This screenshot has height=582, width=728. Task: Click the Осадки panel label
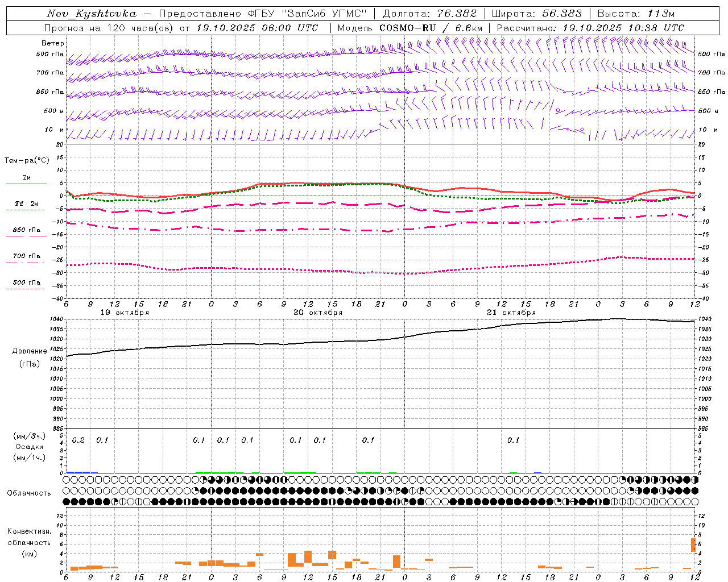click(30, 447)
